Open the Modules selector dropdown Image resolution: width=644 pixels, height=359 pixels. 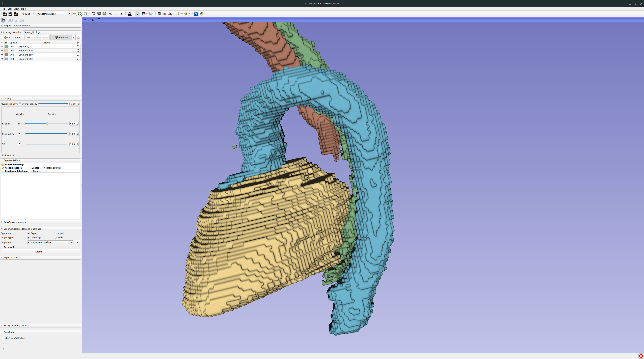54,14
